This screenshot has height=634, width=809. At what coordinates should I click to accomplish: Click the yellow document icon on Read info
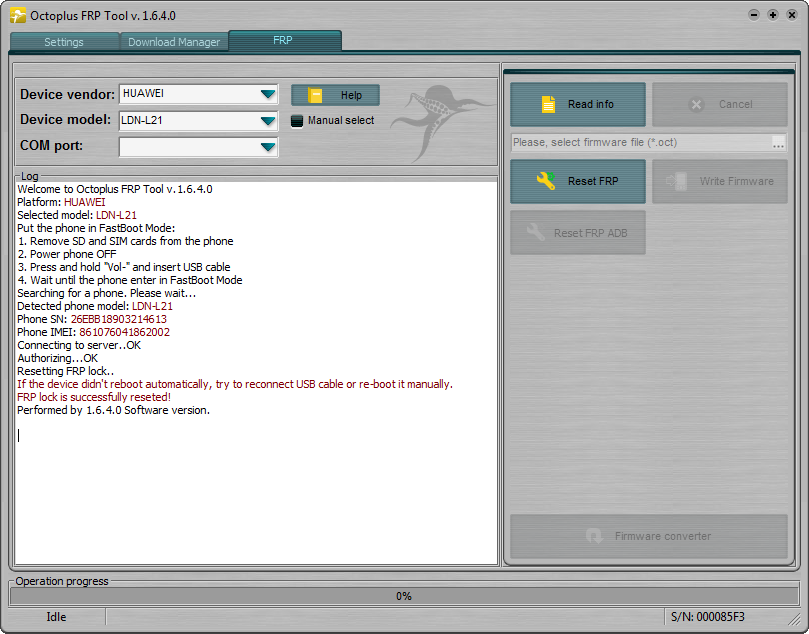point(548,104)
